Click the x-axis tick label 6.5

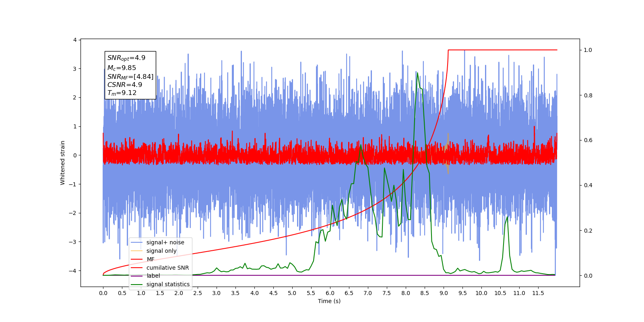[x=349, y=293]
